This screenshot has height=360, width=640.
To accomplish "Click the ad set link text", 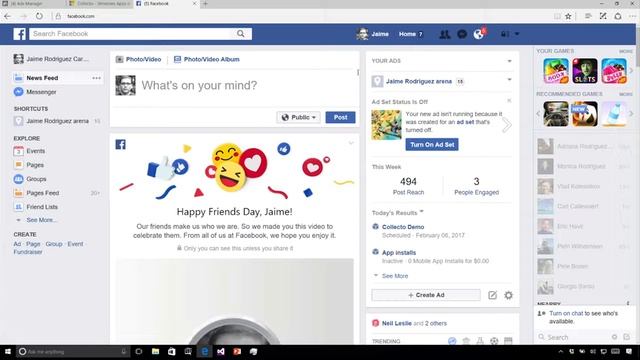I will point(465,122).
